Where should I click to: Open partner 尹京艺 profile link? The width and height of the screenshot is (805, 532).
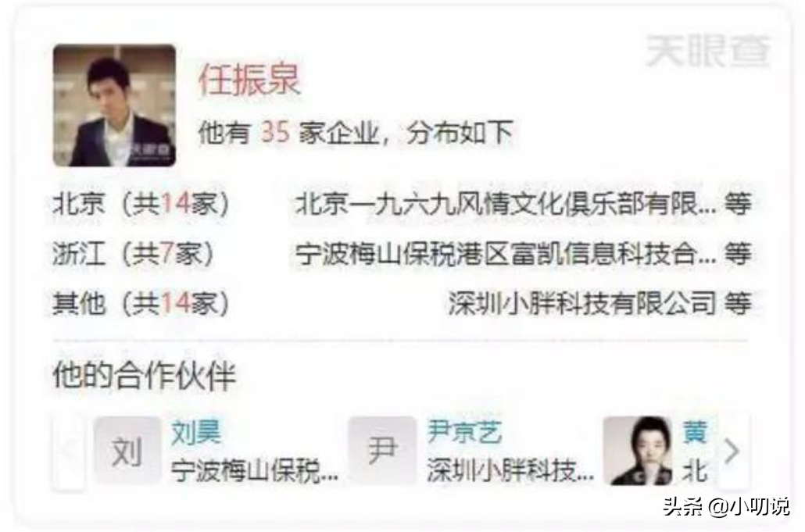coord(464,432)
